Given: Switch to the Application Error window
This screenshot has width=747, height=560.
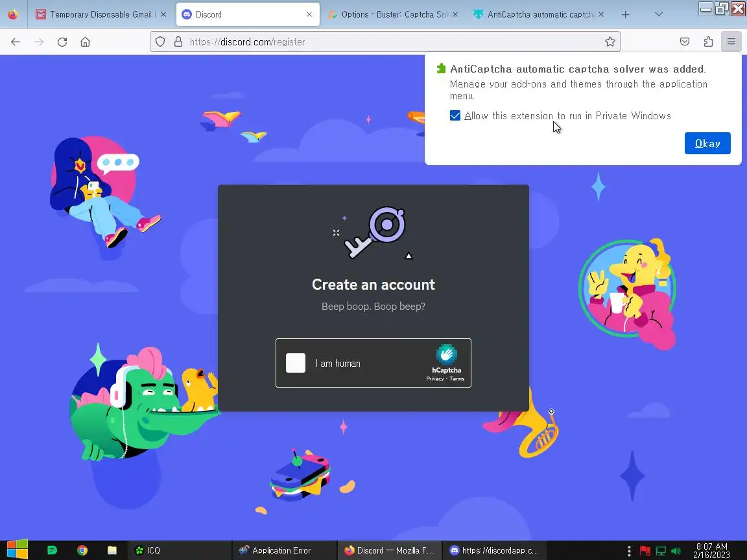Looking at the screenshot, I should pos(285,550).
